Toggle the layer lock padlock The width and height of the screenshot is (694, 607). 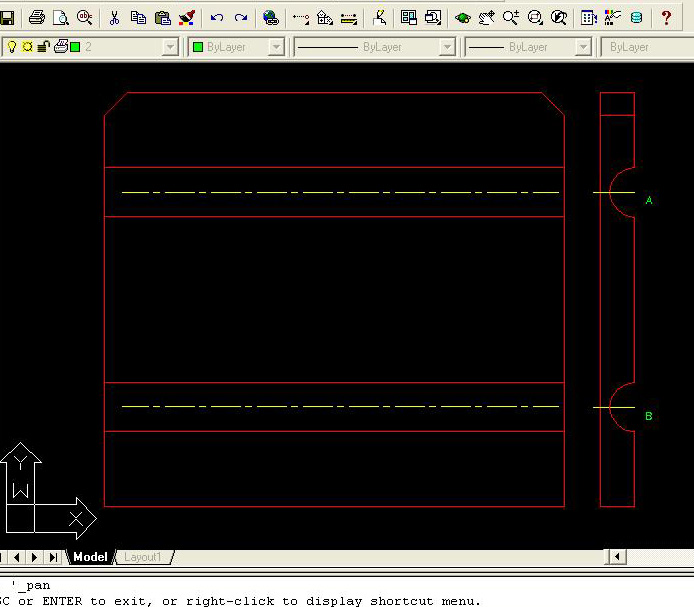point(43,46)
